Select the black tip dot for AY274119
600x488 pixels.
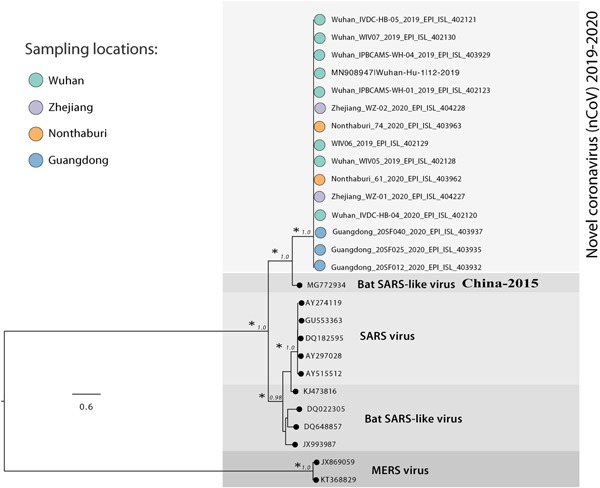pos(300,303)
